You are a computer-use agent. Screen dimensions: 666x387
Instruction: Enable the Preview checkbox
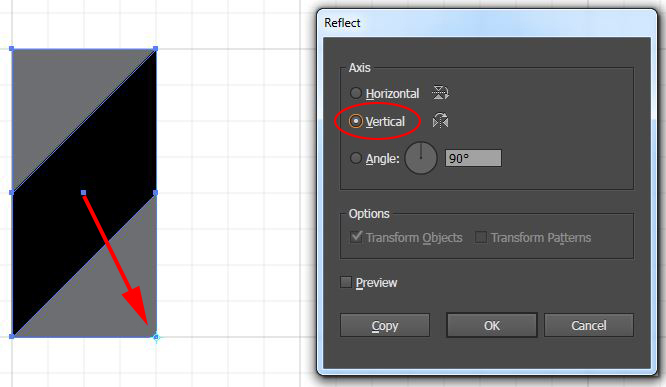tap(346, 282)
